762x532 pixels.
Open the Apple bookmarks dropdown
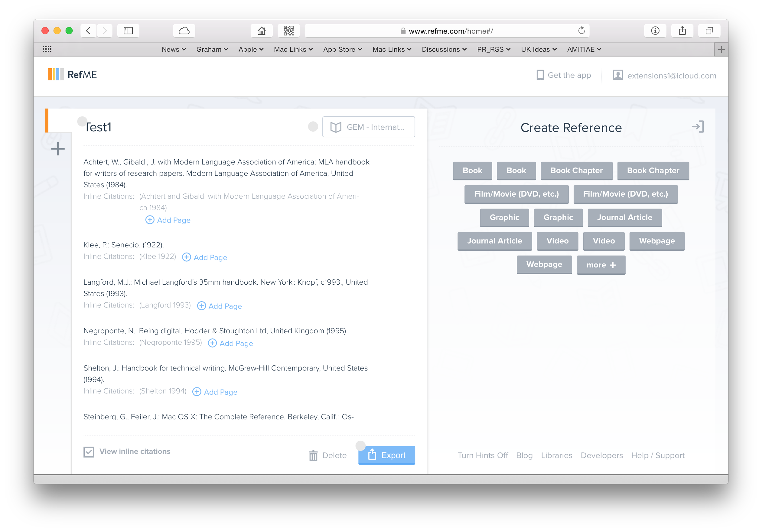coord(251,50)
